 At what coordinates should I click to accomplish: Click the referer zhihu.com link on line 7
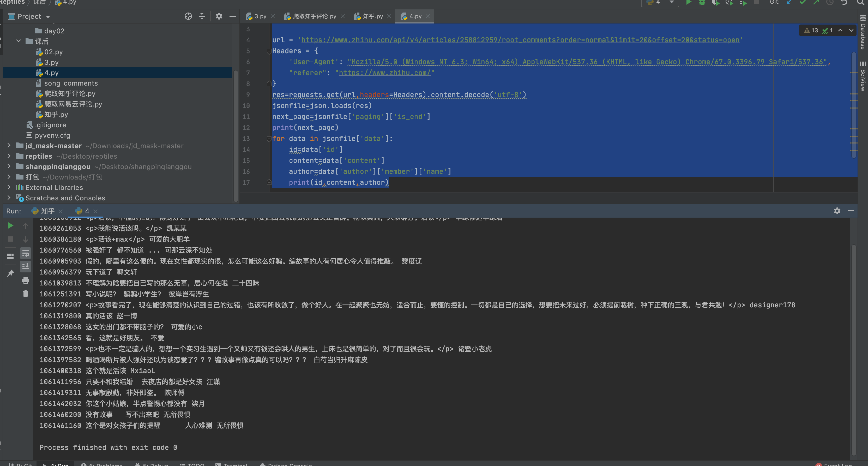tap(384, 73)
